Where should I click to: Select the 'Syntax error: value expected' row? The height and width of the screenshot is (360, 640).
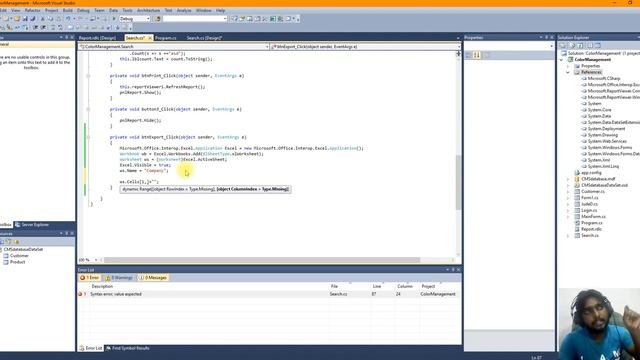click(x=269, y=294)
